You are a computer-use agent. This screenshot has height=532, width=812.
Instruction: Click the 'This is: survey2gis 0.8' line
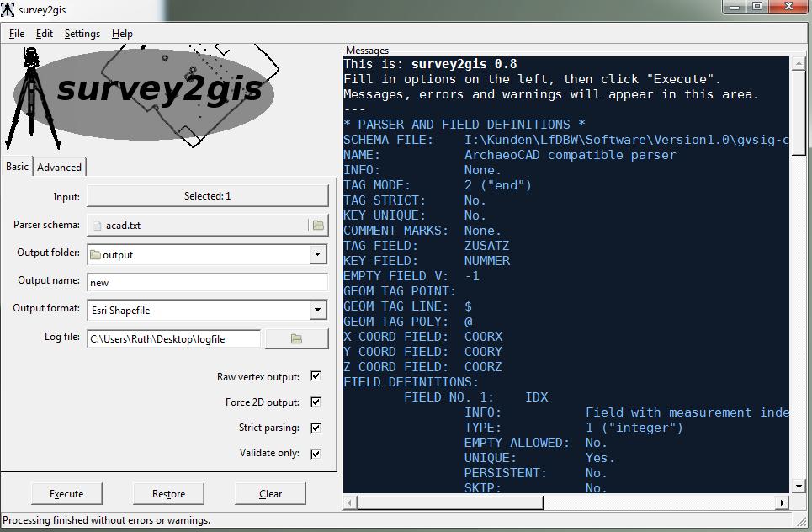click(430, 64)
